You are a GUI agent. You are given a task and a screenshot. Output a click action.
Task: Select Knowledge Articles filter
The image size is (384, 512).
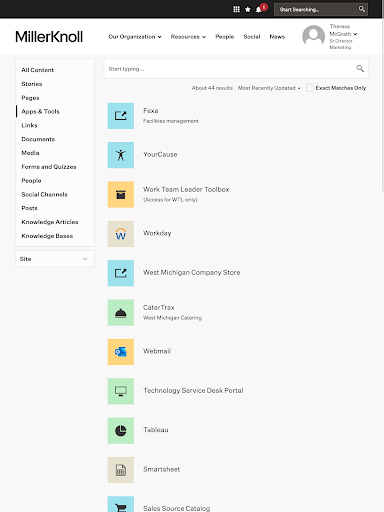click(50, 222)
